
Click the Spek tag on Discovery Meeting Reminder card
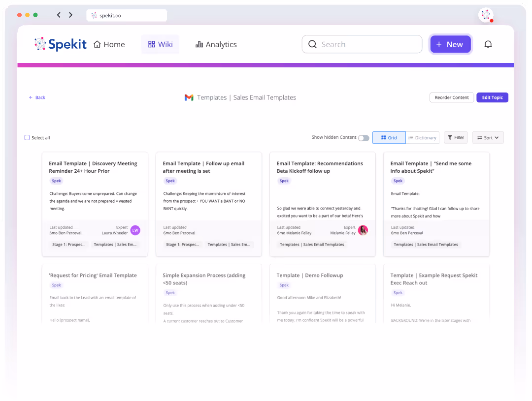tap(56, 181)
